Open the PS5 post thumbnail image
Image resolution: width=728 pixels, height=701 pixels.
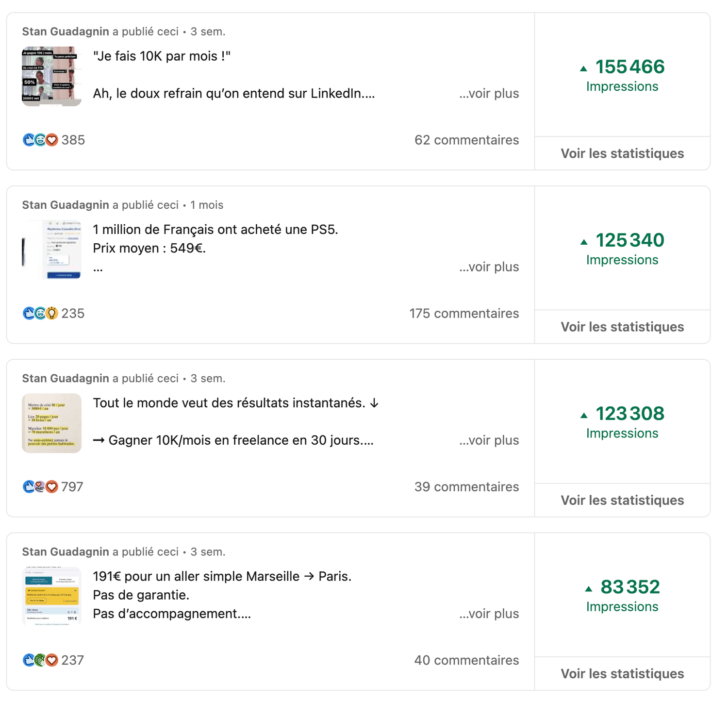click(51, 250)
